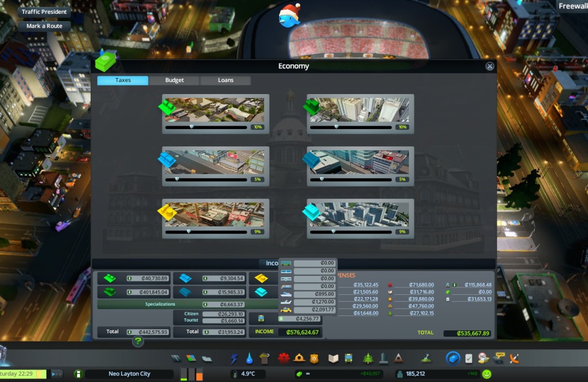Click the Traffic President button
The height and width of the screenshot is (382, 588).
(x=44, y=11)
